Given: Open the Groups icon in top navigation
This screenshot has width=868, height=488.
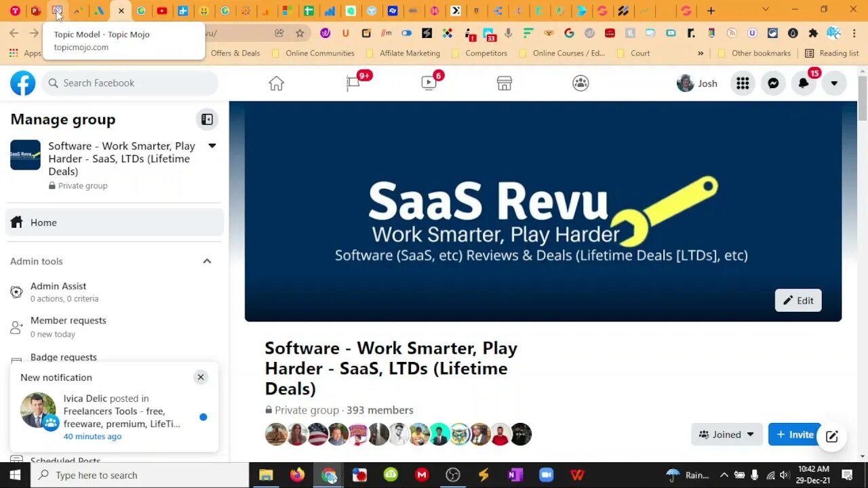Looking at the screenshot, I should point(580,83).
